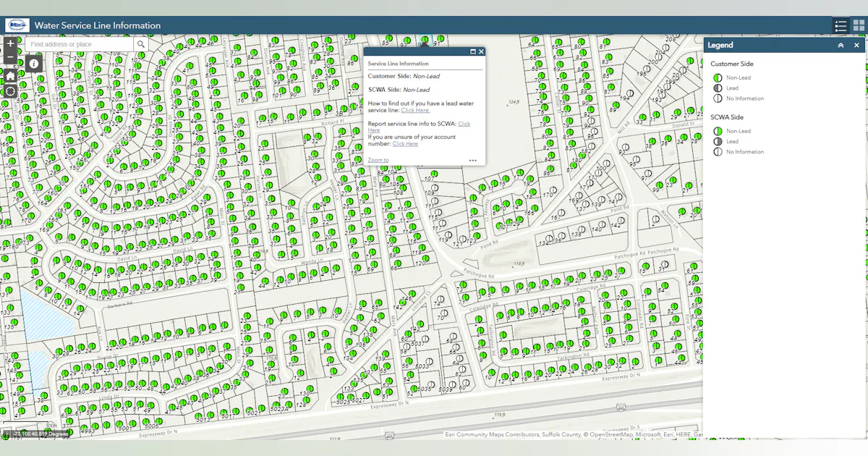Toggle the Legend widget in header
The height and width of the screenshot is (456, 868).
(841, 26)
